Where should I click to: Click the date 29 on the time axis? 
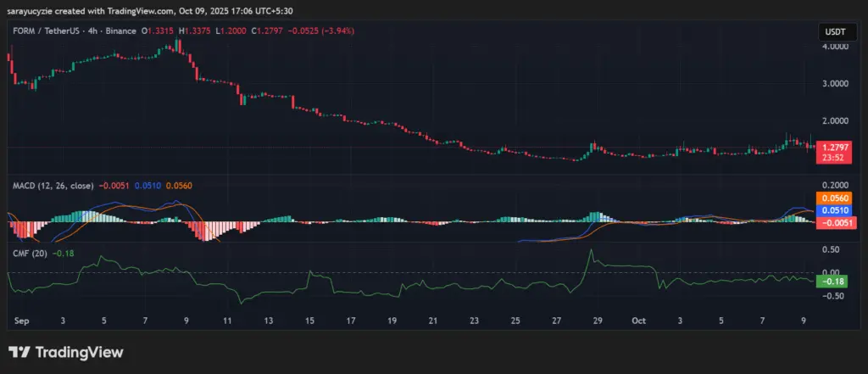(x=598, y=322)
